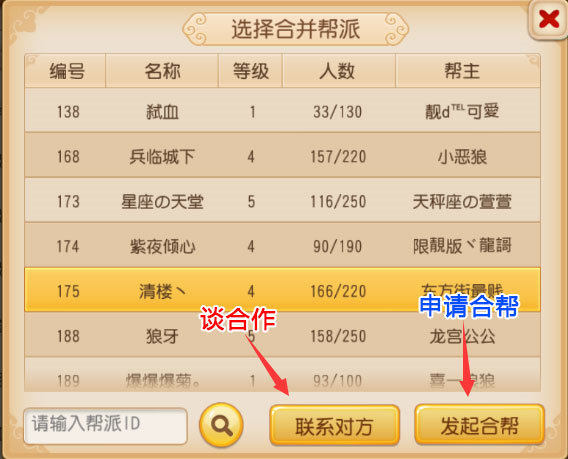
Task: Click the magnifier search icon
Action: [x=221, y=424]
